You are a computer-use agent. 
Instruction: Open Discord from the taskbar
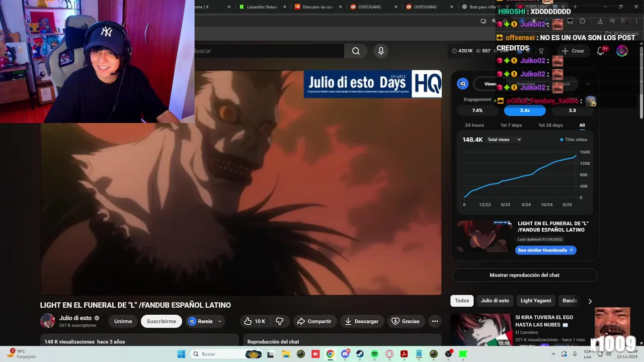(x=345, y=354)
